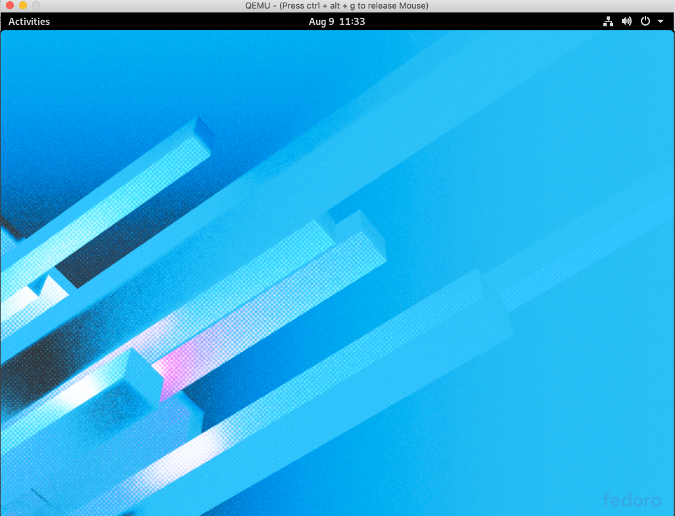The width and height of the screenshot is (675, 516).
Task: Click the fedora logo watermark
Action: [x=633, y=497]
